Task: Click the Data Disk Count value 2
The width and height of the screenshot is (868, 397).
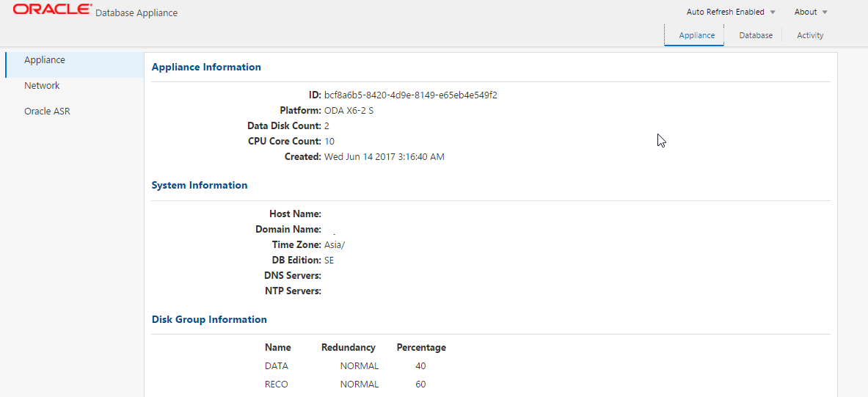Action: (x=327, y=125)
